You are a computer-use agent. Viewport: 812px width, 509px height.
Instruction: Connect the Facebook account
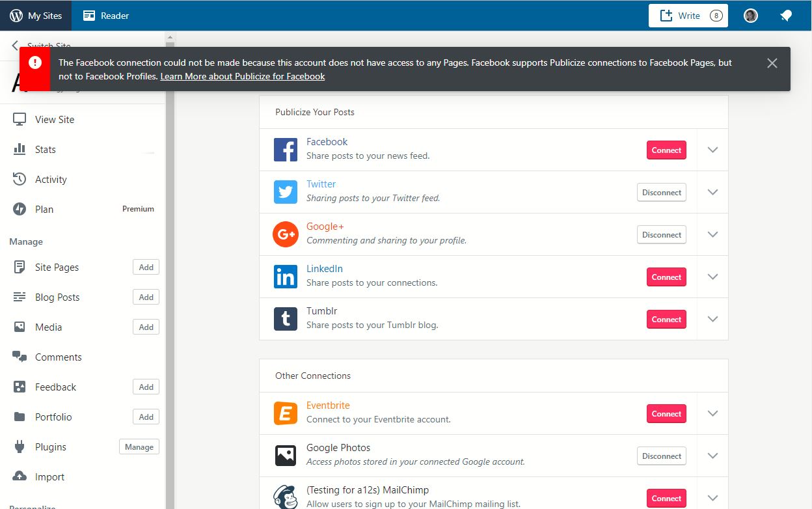pos(666,150)
